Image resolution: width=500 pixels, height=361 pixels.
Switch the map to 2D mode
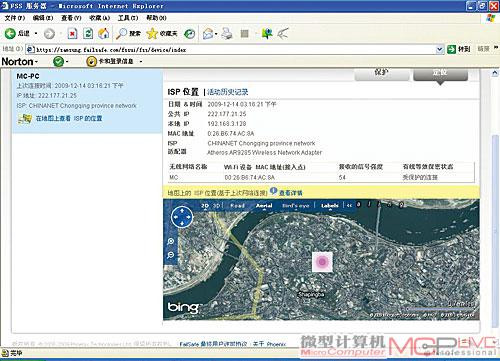pos(205,206)
